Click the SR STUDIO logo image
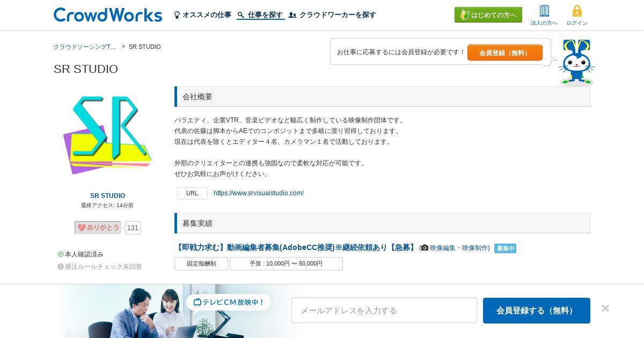Screen dimensions: 644x338 click(107, 135)
